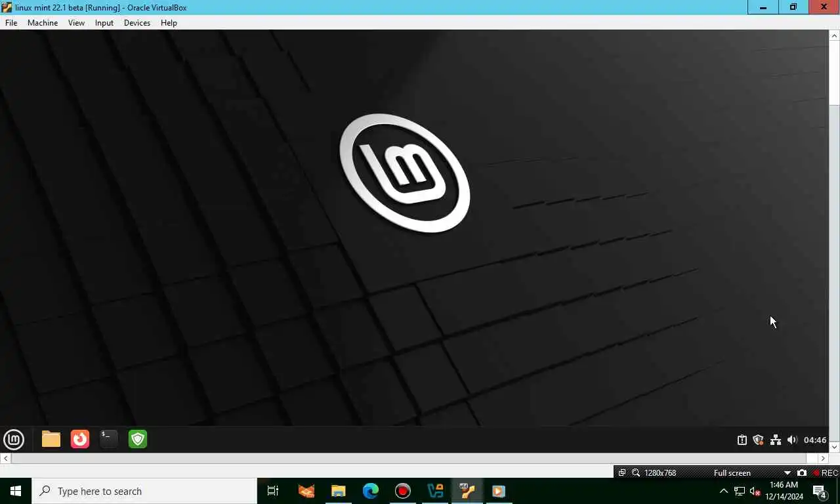840x504 pixels.
Task: Open the Input menu
Action: (x=104, y=22)
